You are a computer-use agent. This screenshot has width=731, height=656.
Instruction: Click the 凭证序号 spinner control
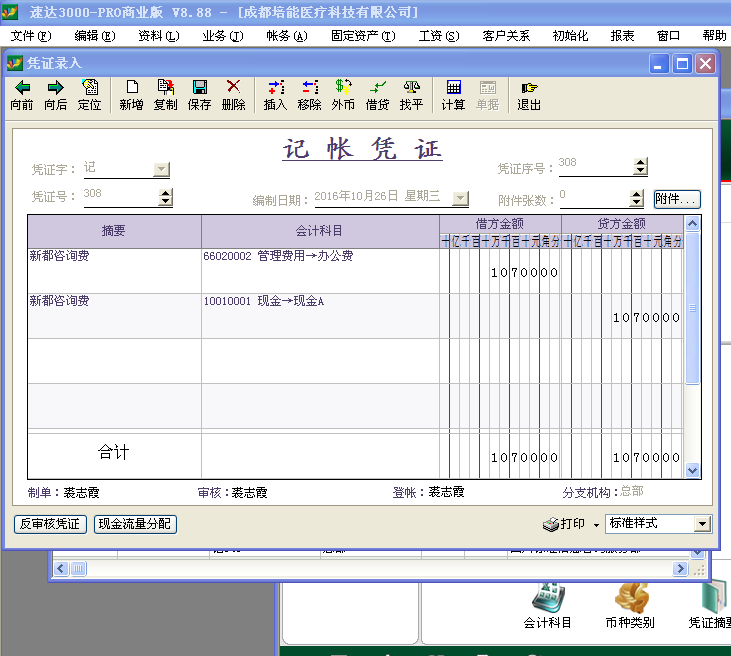[639, 167]
